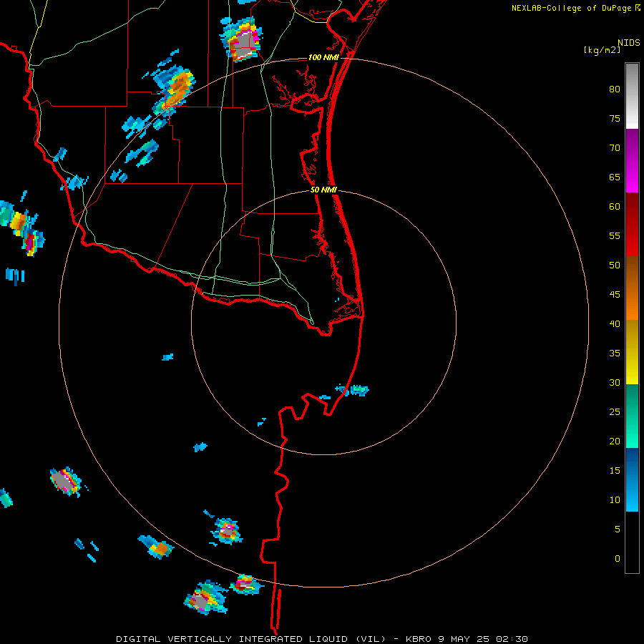The height and width of the screenshot is (644, 644).
Task: Pick the yellow segment of color bar
Action: pos(632,352)
